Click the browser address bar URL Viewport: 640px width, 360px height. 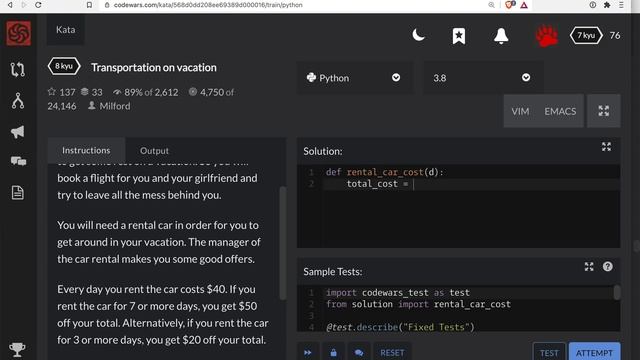(208, 5)
